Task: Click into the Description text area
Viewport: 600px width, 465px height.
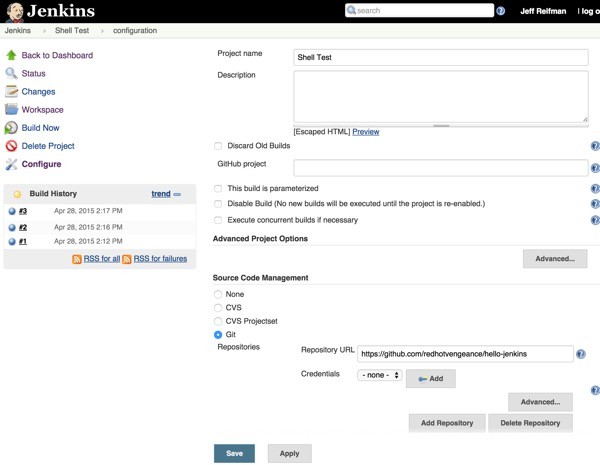Action: point(441,96)
